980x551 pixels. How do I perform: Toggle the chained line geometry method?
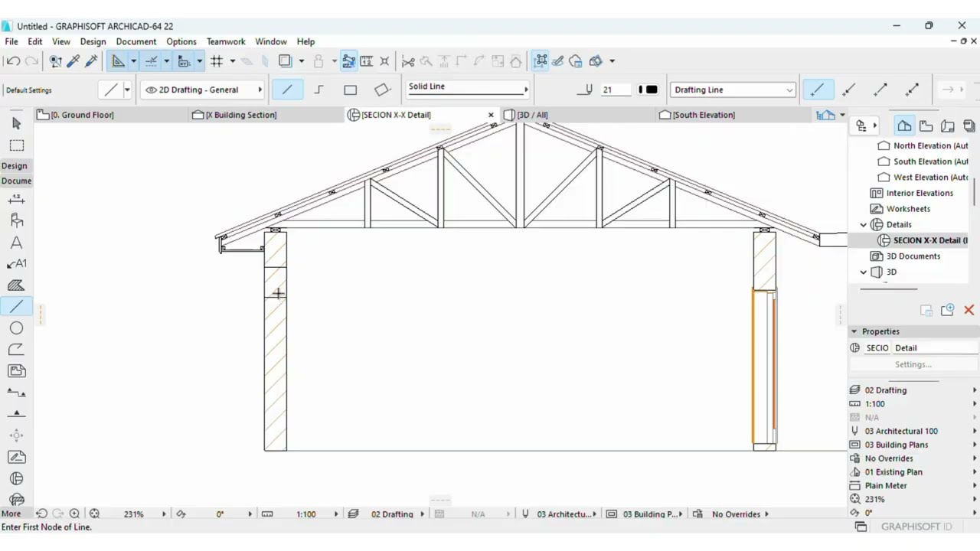[318, 90]
